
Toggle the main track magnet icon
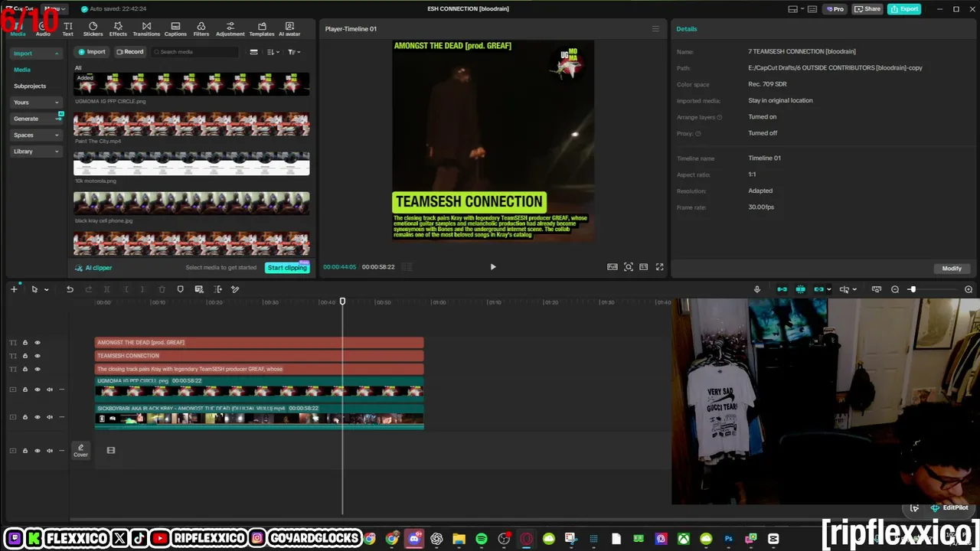782,289
